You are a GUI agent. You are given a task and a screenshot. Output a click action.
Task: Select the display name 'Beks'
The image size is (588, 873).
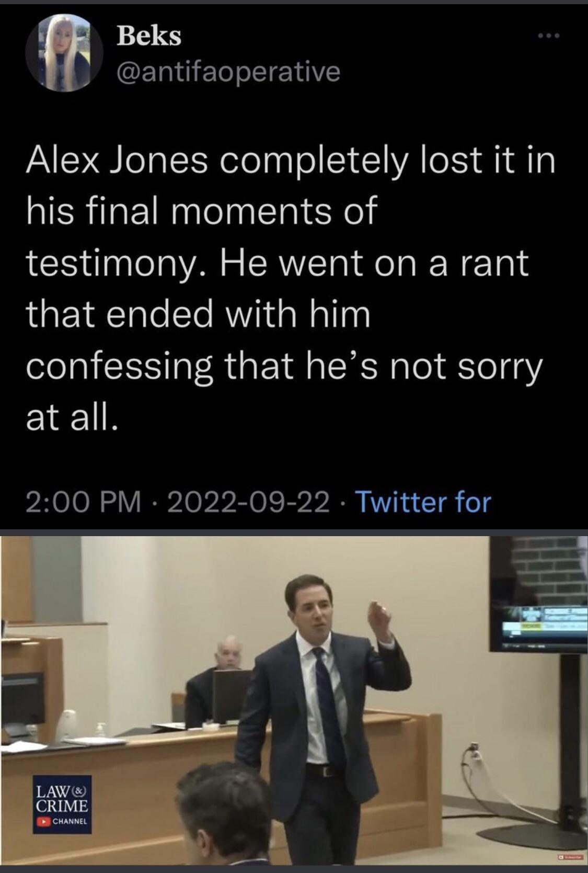[x=148, y=37]
